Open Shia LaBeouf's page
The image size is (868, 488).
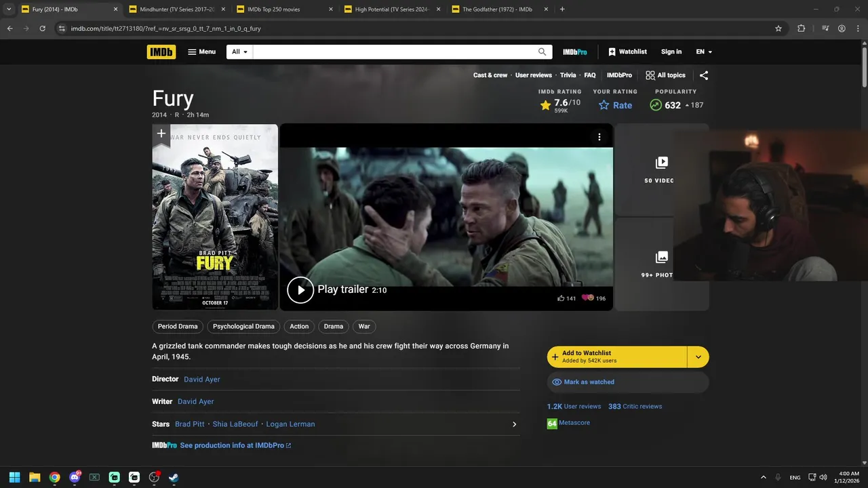pyautogui.click(x=235, y=424)
